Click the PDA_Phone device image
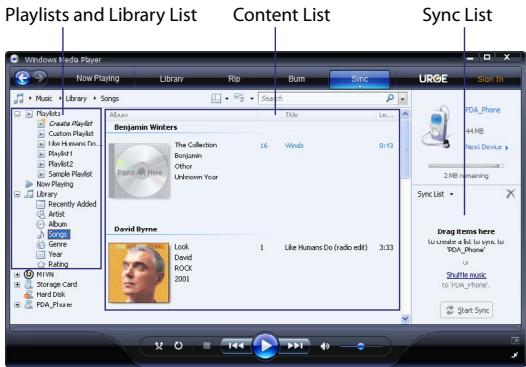526x367 pixels. [437, 126]
